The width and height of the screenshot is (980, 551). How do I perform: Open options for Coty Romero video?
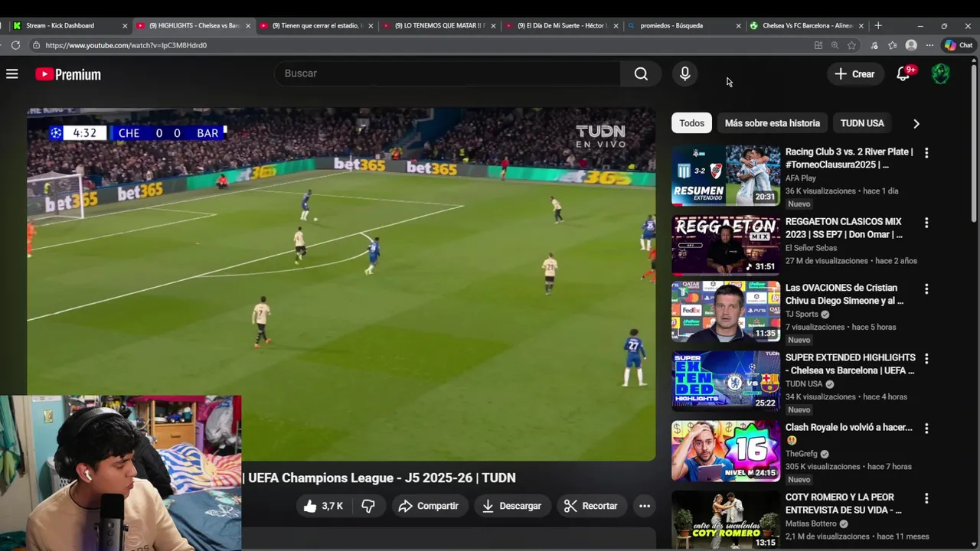pos(926,498)
